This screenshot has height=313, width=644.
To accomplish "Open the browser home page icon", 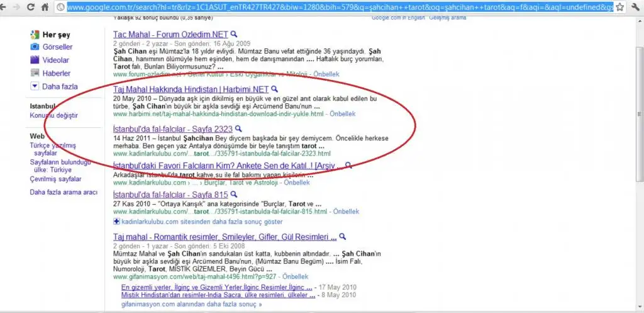I will [x=45, y=7].
